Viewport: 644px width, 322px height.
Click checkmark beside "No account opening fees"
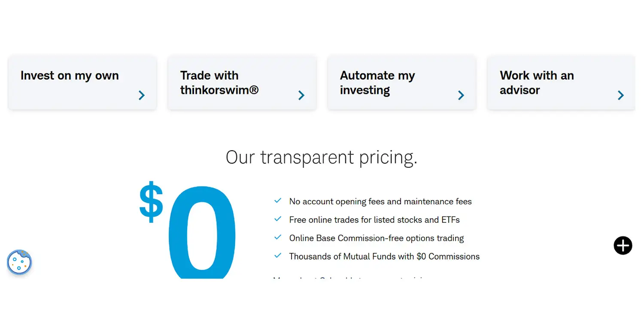click(277, 200)
